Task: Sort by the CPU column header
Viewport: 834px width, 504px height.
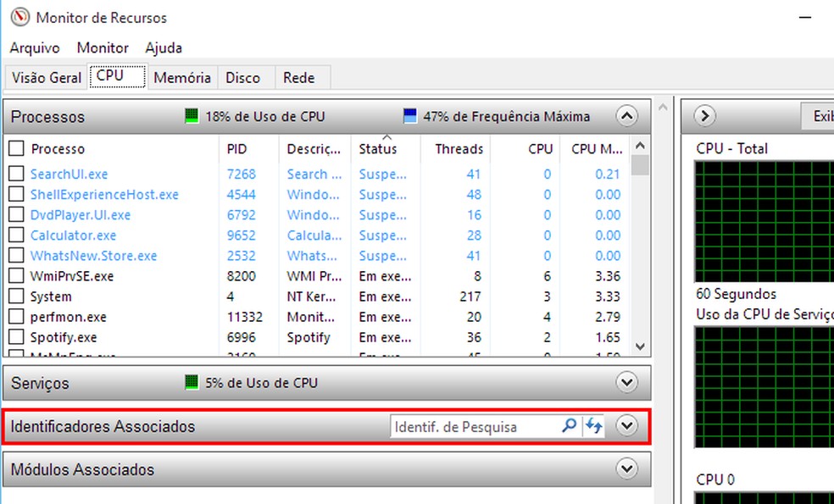Action: [x=541, y=149]
